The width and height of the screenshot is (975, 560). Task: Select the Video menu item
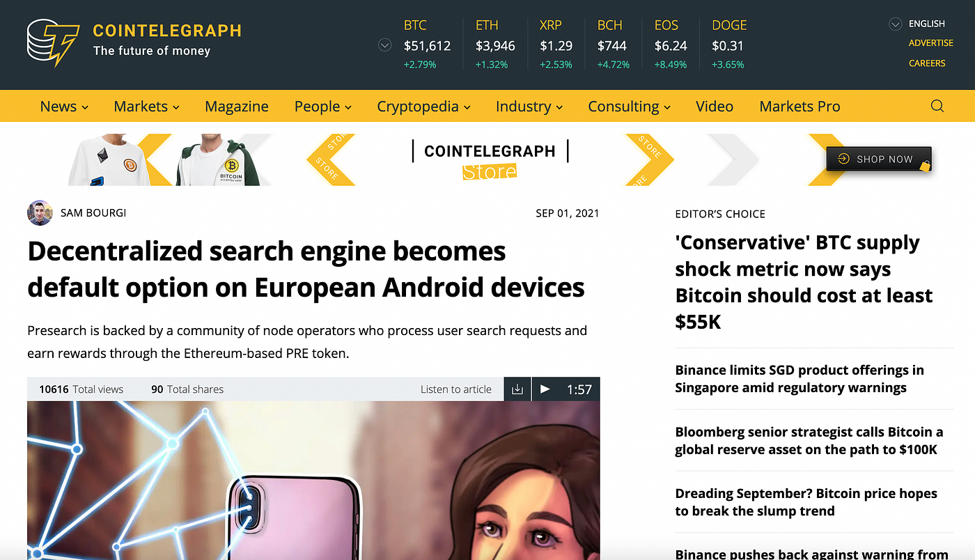pyautogui.click(x=715, y=107)
